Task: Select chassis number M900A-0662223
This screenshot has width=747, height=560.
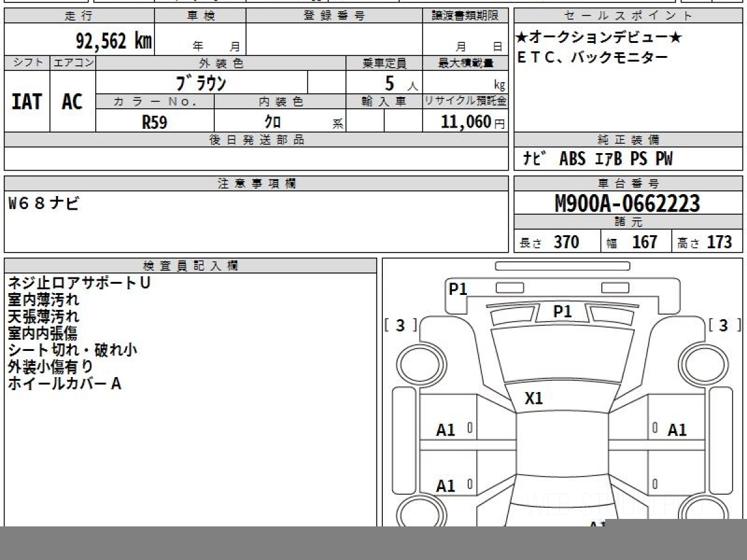Action: coord(627,203)
